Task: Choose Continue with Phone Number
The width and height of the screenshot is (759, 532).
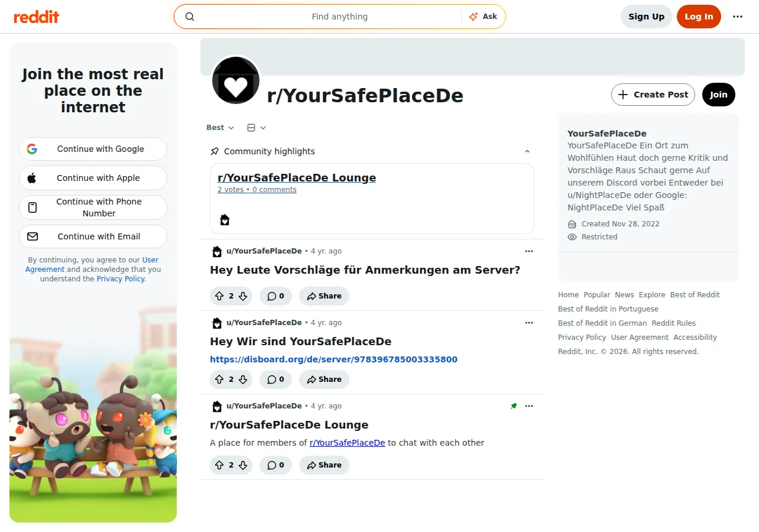Action: click(x=93, y=207)
